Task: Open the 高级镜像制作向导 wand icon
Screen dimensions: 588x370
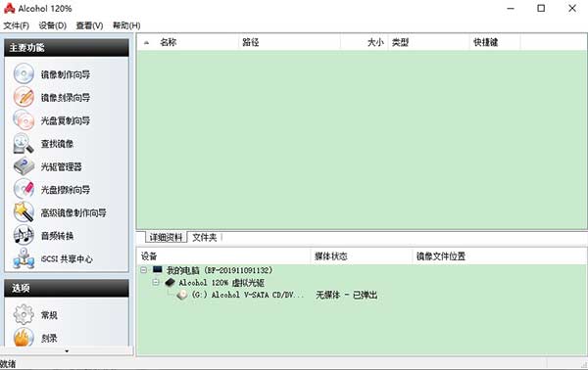Action: pyautogui.click(x=24, y=212)
